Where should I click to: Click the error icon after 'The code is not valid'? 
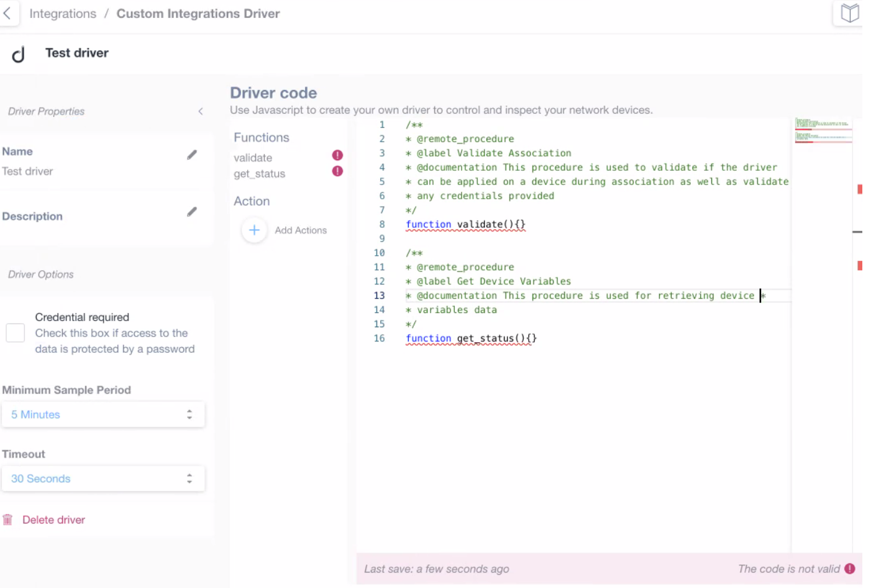(849, 569)
